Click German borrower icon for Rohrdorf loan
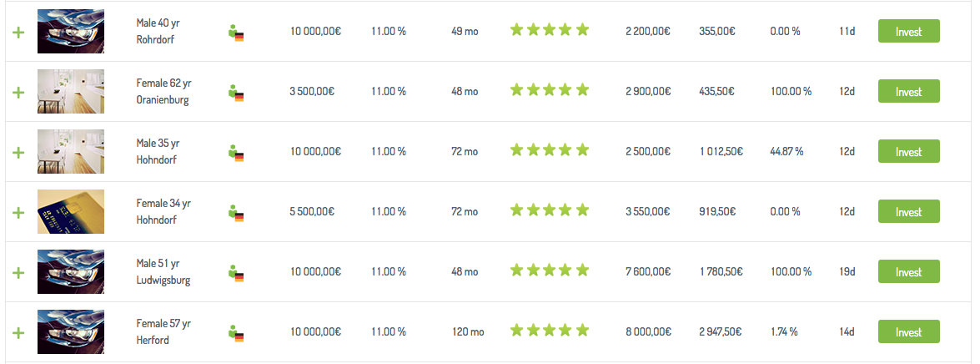The image size is (980, 364). 235,33
